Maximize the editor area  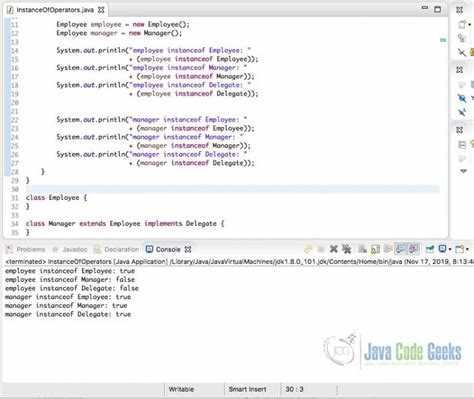tap(438, 9)
